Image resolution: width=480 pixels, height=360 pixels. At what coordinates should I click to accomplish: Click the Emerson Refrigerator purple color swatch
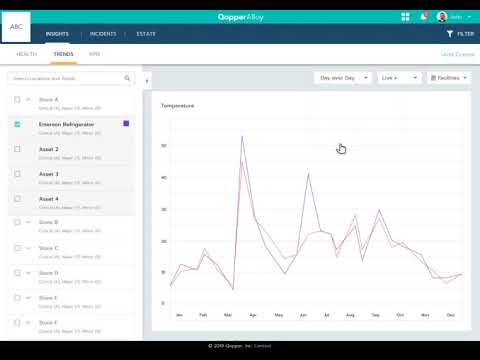coord(126,124)
